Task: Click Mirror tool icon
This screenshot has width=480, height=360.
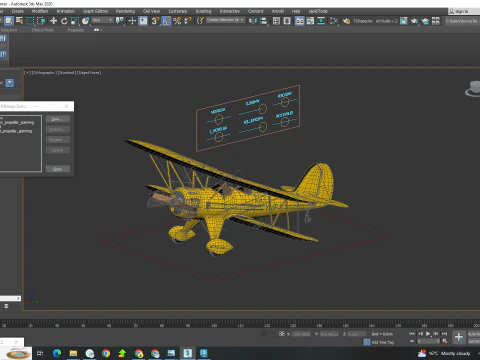Action: click(x=253, y=21)
